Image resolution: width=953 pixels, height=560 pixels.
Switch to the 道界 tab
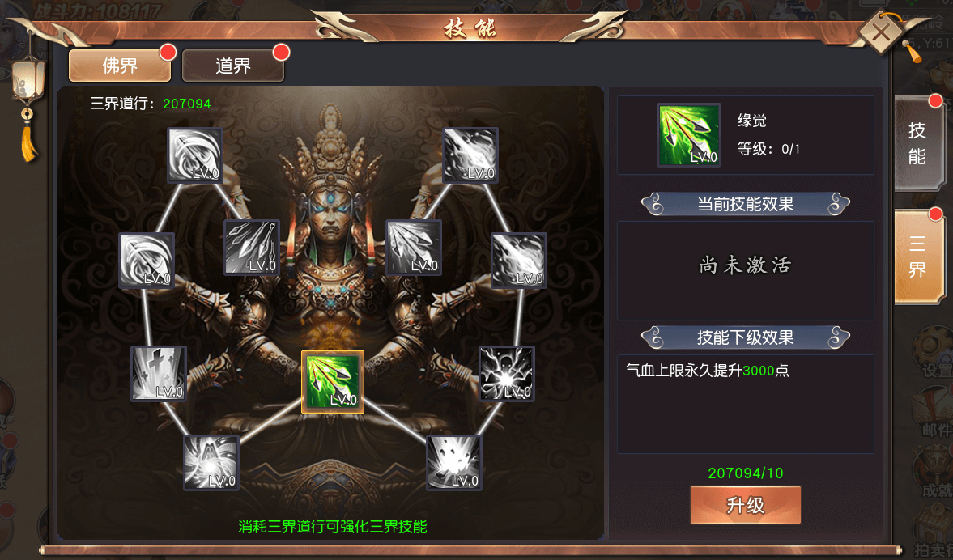pos(232,66)
